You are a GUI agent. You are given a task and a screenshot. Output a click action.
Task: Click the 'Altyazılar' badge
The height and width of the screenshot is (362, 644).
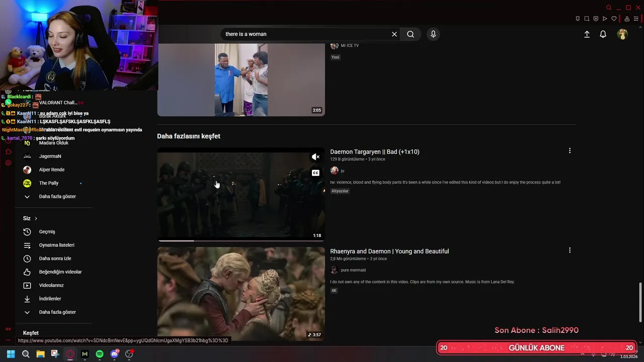tap(340, 191)
